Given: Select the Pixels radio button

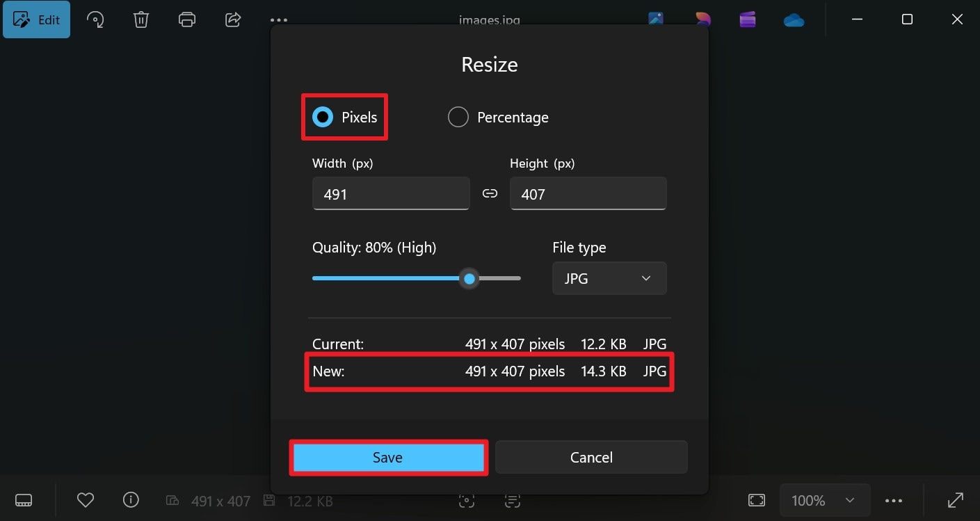Looking at the screenshot, I should tap(323, 118).
